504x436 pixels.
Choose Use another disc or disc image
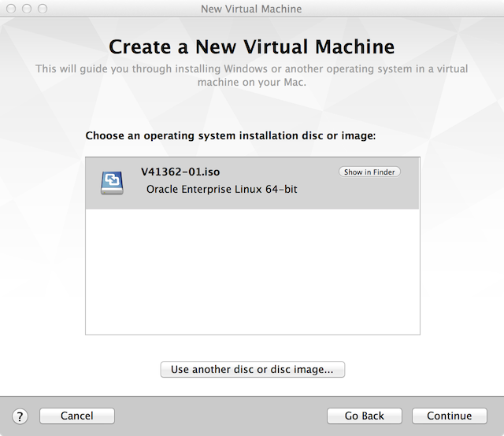point(253,369)
